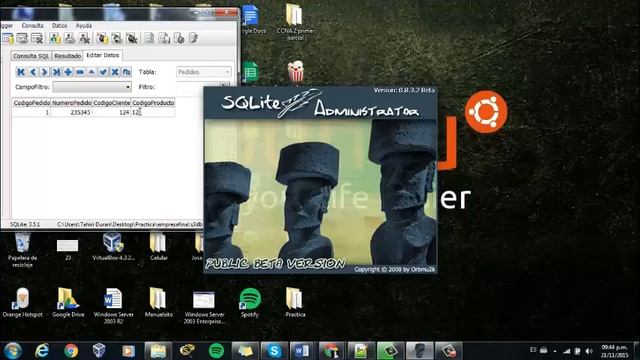The image size is (640, 360).
Task: Open Skype from the taskbar
Action: click(274, 351)
